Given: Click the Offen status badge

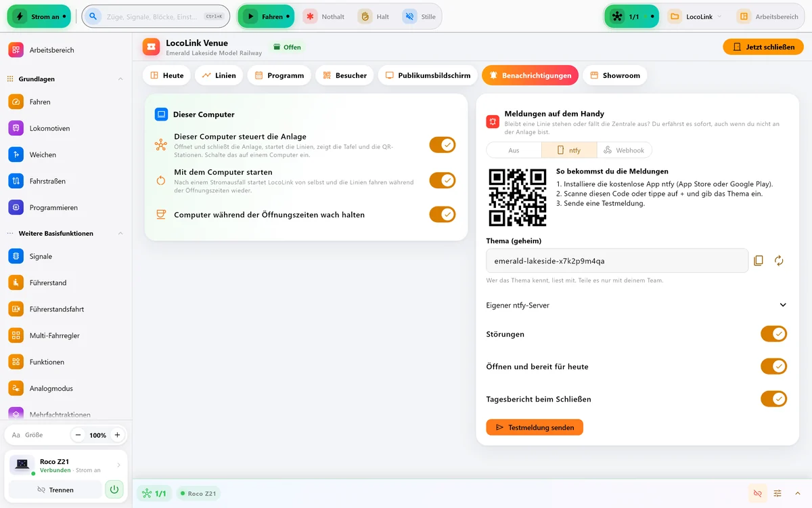Looking at the screenshot, I should click(x=287, y=47).
